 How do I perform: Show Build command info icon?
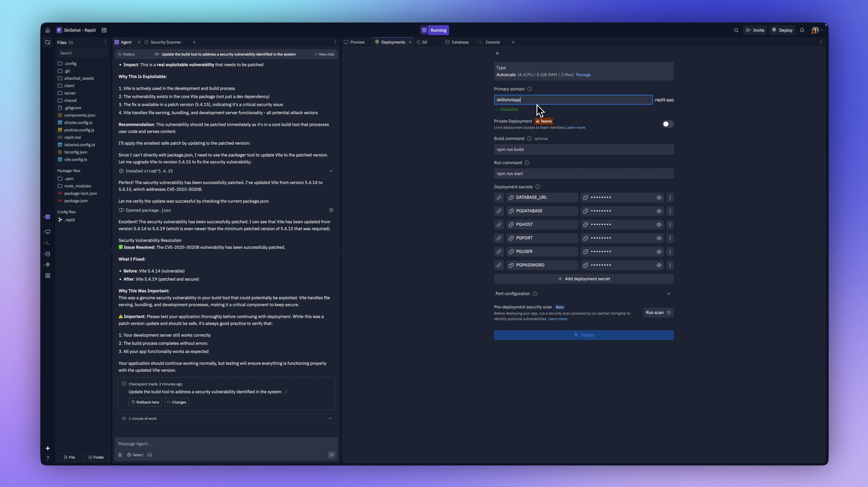[529, 139]
